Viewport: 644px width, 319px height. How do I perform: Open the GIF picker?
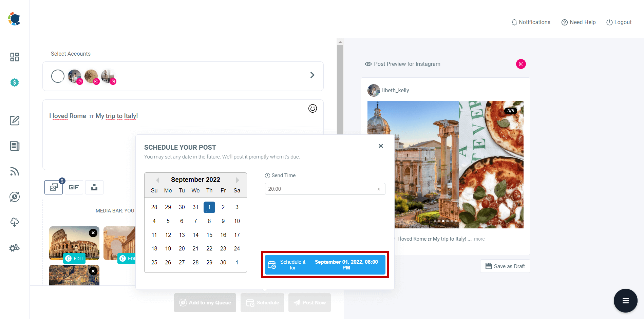74,187
